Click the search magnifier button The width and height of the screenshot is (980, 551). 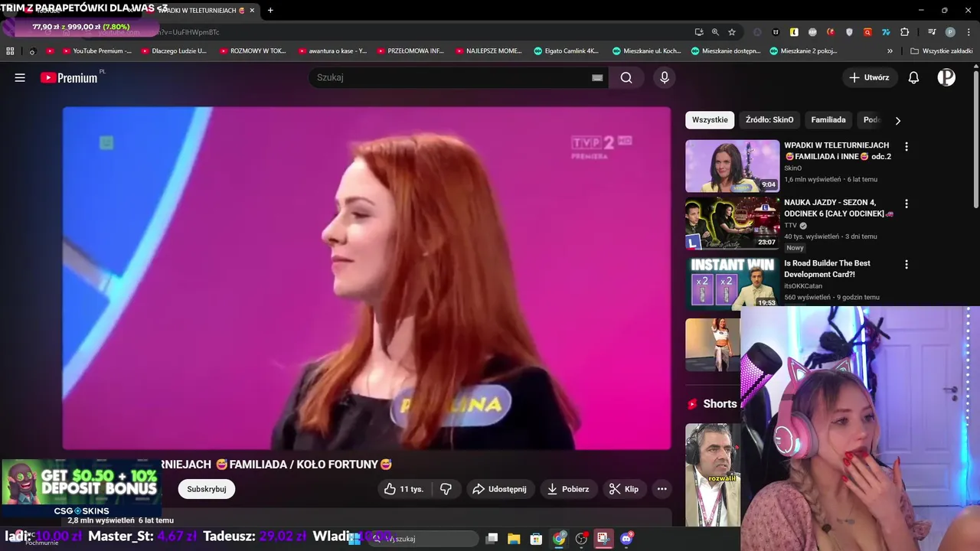point(626,77)
